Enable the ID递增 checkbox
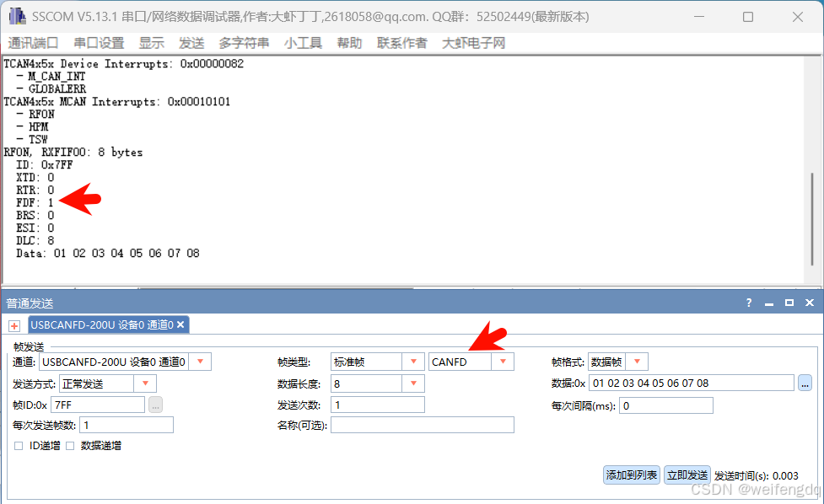Viewport: 824px width, 504px height. pos(19,446)
